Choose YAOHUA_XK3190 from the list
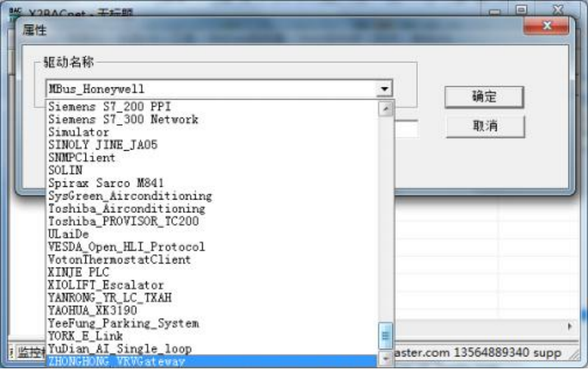The image size is (588, 369). (212, 310)
